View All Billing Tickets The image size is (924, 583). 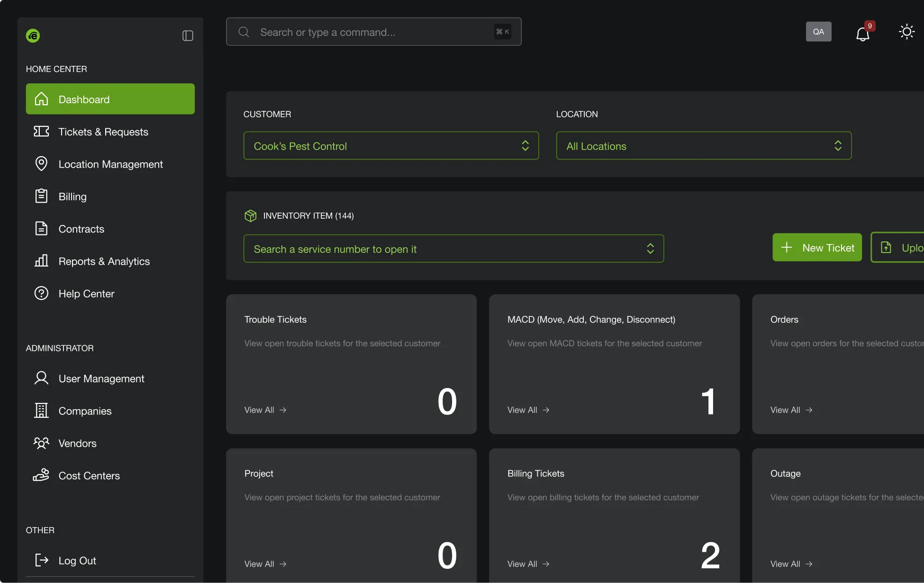click(x=528, y=564)
